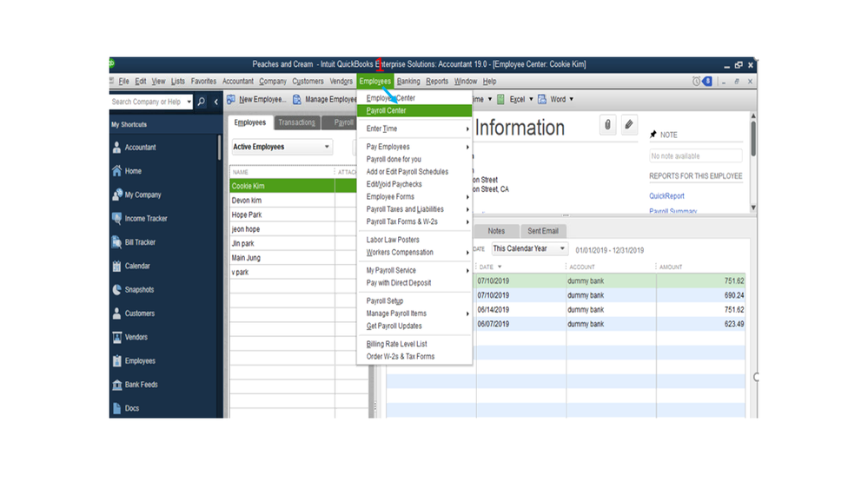Viewport: 868px width, 488px height.
Task: Open the Help menu
Action: coord(489,82)
